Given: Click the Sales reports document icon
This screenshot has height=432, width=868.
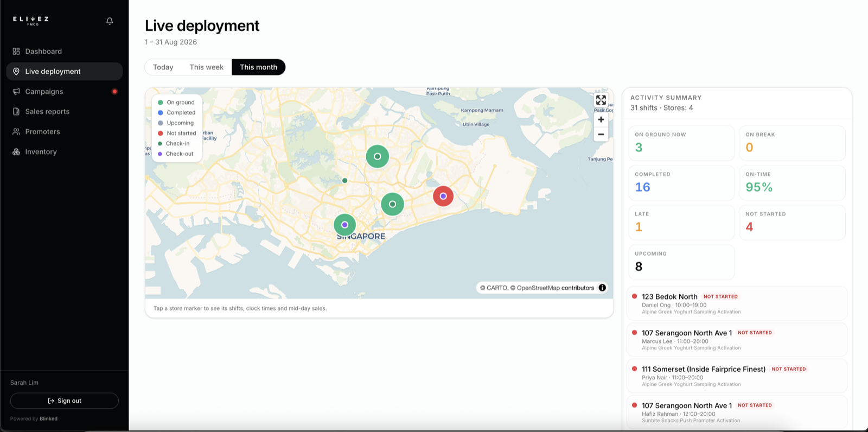Looking at the screenshot, I should [x=16, y=111].
